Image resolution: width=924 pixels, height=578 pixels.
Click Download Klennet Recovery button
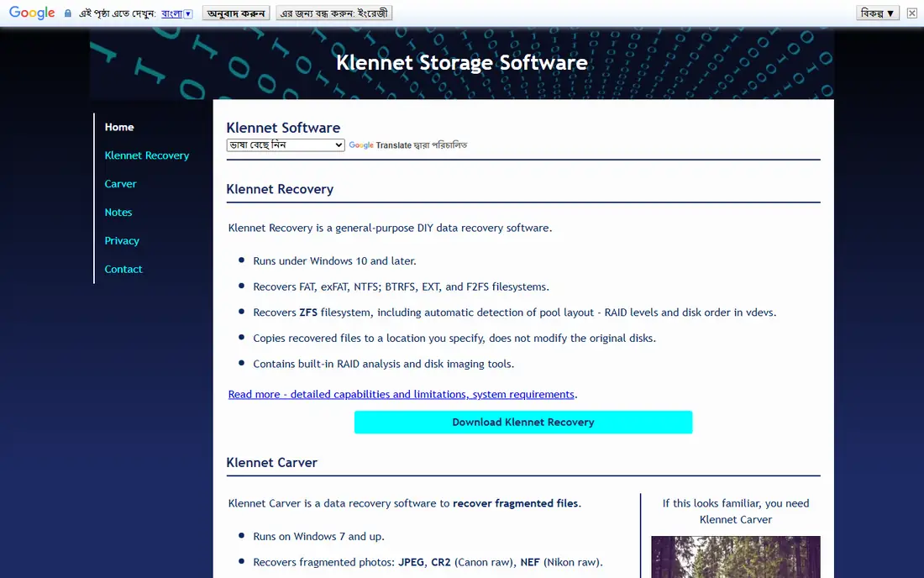523,422
